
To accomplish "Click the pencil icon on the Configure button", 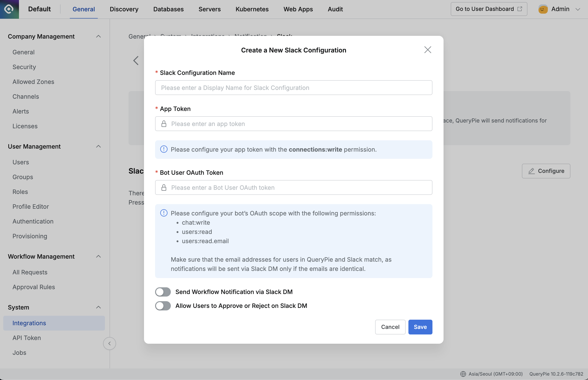I will point(531,171).
